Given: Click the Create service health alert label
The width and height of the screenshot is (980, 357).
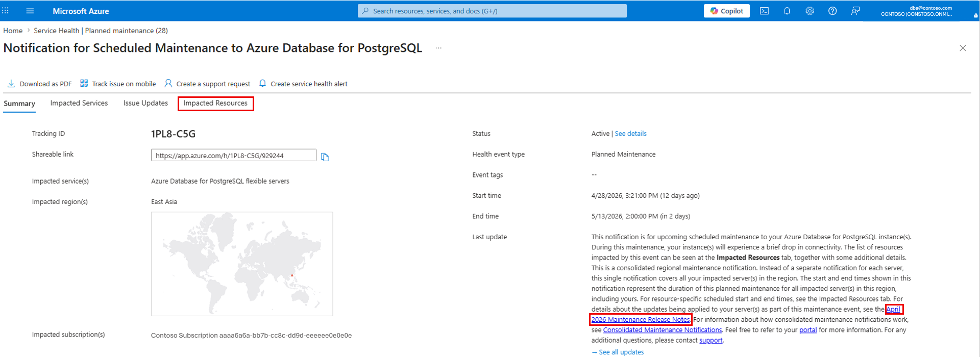Looking at the screenshot, I should (x=309, y=84).
